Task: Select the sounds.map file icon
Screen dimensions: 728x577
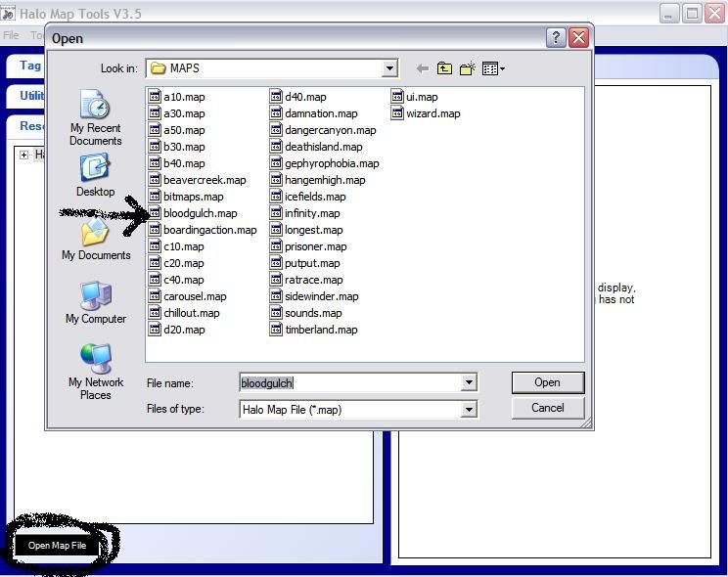Action: pos(276,313)
